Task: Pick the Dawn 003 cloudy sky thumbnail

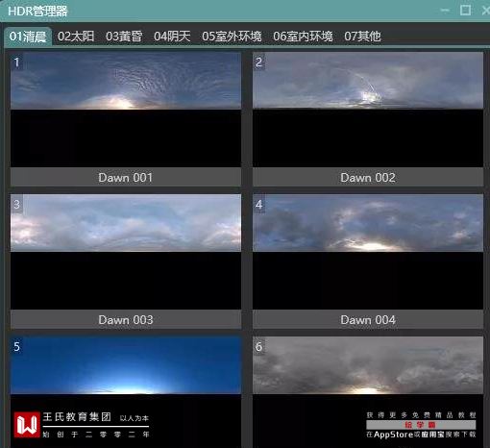Action: 126,252
